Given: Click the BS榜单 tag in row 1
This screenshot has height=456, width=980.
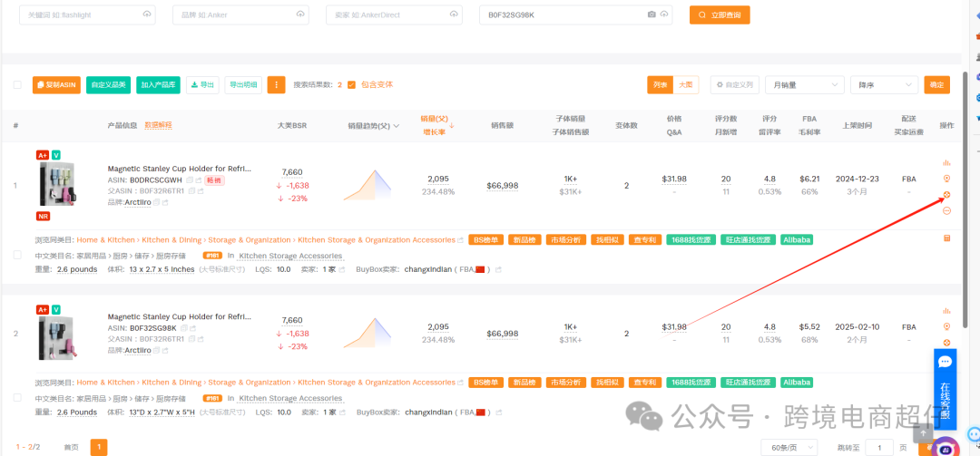Looking at the screenshot, I should coord(485,240).
